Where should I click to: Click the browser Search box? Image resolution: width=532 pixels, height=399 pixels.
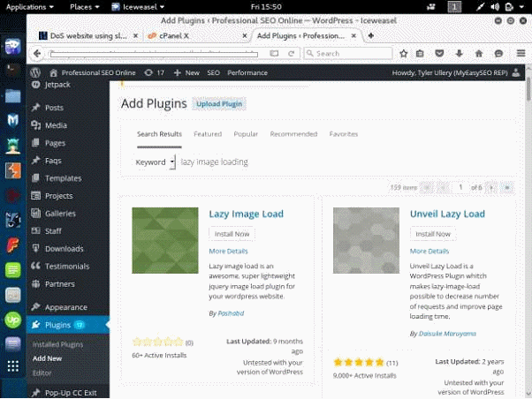coord(348,54)
